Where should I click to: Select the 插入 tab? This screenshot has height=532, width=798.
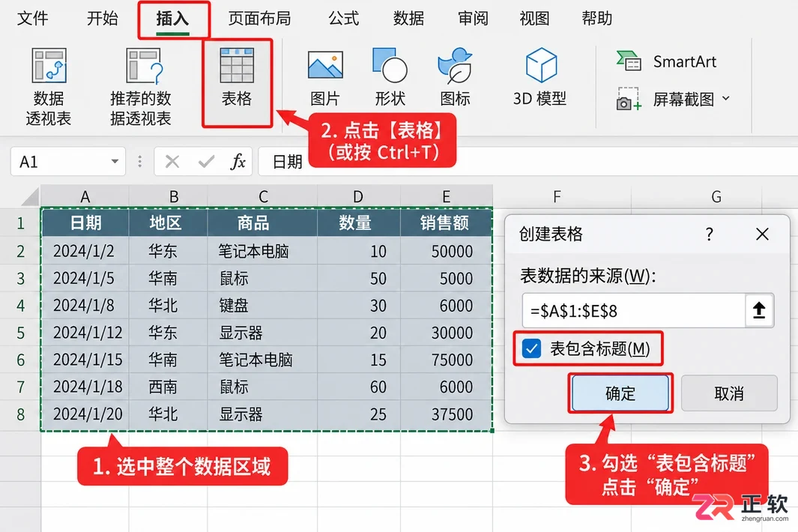(172, 18)
